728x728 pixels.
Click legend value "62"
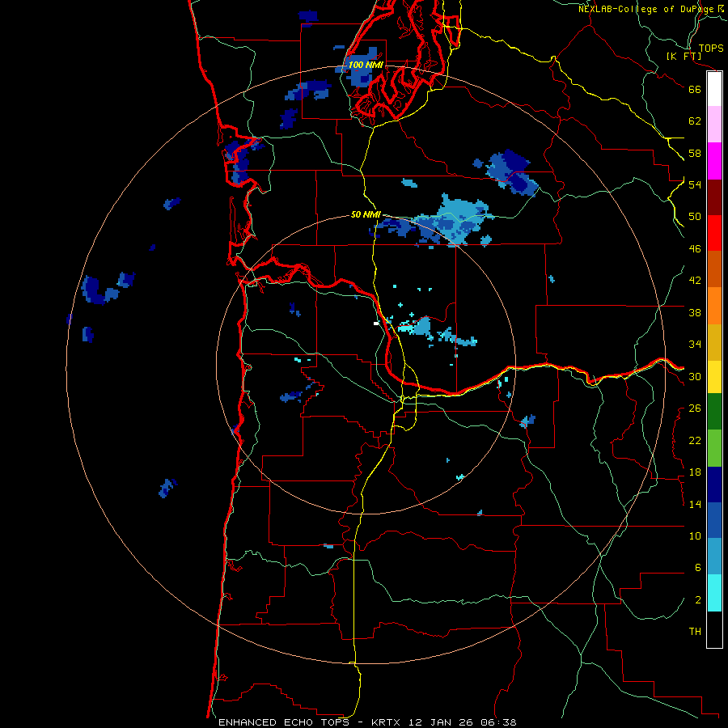[x=695, y=121]
